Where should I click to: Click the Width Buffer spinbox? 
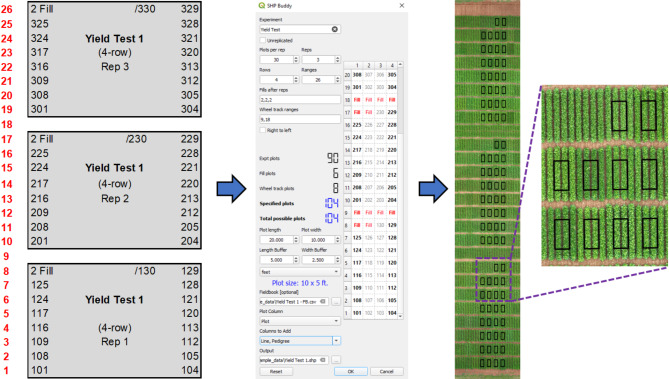[321, 259]
